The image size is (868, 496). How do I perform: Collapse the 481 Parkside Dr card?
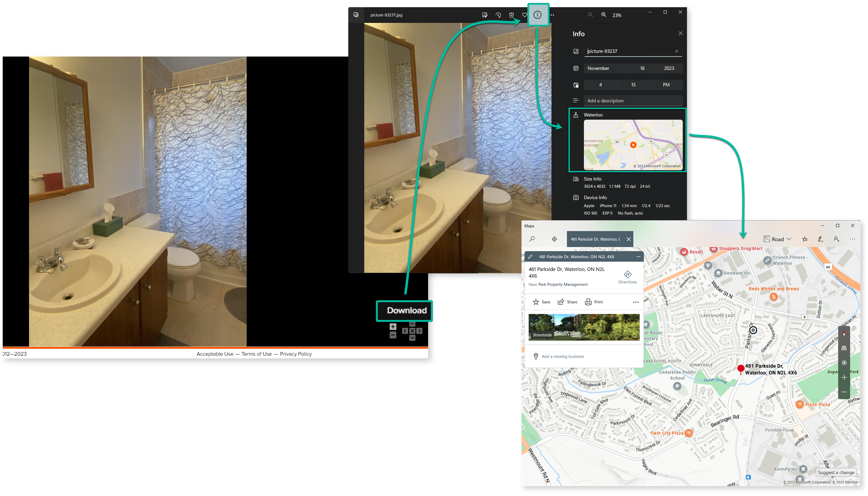[x=638, y=256]
